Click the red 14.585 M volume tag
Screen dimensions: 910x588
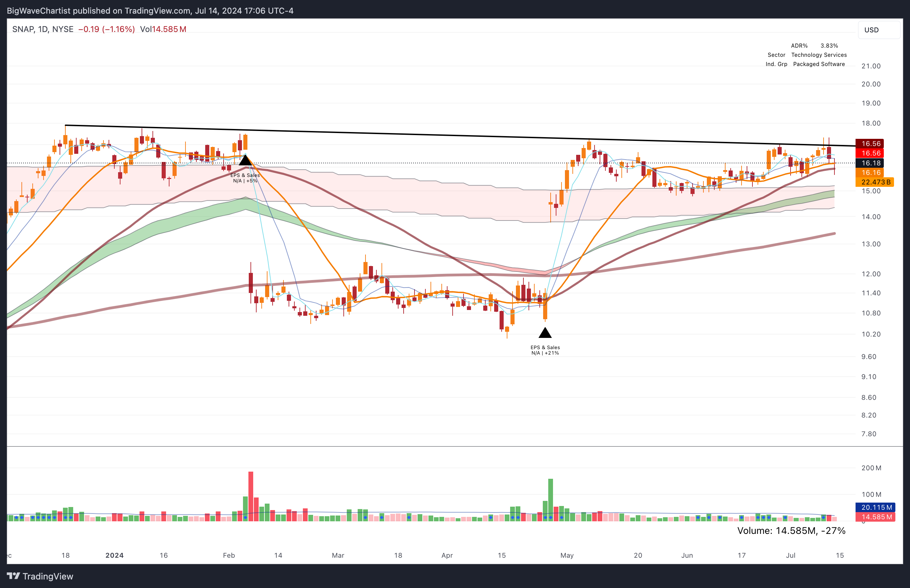876,517
